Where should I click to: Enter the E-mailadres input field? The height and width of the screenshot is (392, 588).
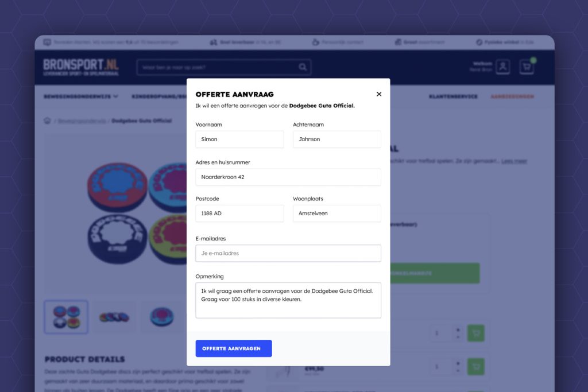click(x=288, y=253)
